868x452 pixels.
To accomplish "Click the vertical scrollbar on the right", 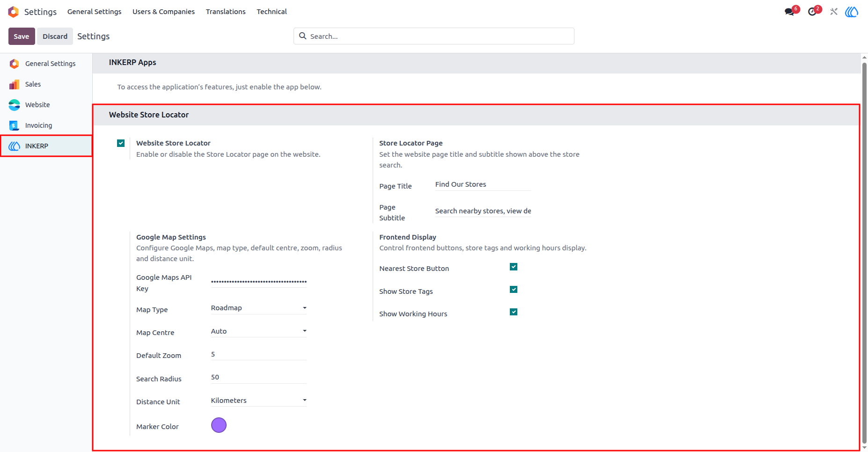I will pos(864,253).
